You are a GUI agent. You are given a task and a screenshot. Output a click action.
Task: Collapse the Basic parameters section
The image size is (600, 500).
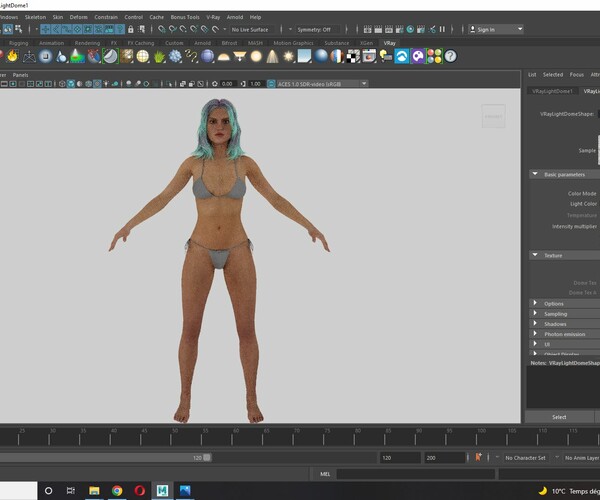(535, 174)
